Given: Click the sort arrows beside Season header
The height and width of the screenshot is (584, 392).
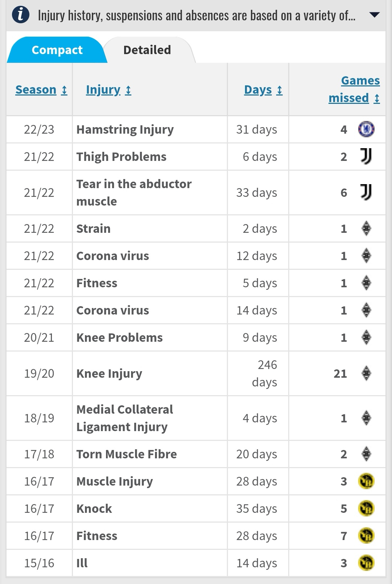Looking at the screenshot, I should click(64, 90).
